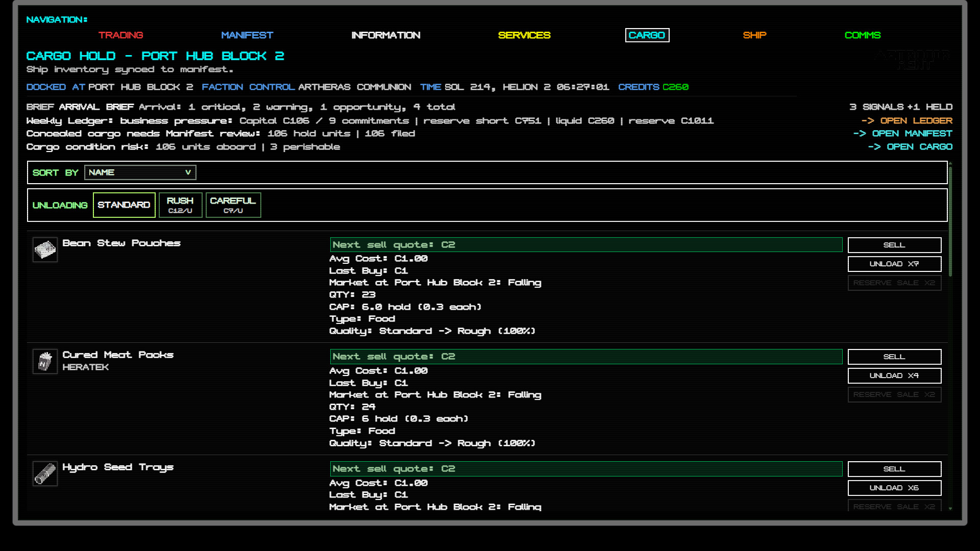The image size is (980, 551).
Task: Open the INFORMATION navigation tab
Action: coord(386,35)
